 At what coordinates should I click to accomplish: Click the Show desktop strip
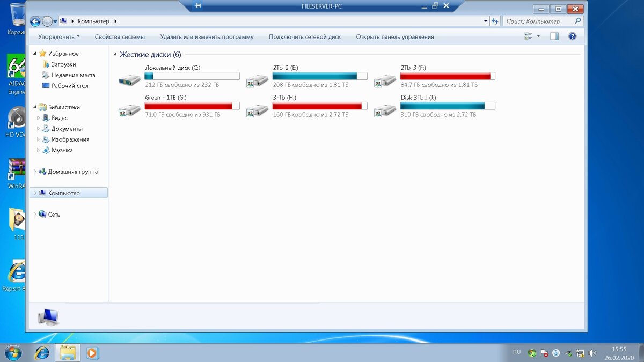coord(640,353)
